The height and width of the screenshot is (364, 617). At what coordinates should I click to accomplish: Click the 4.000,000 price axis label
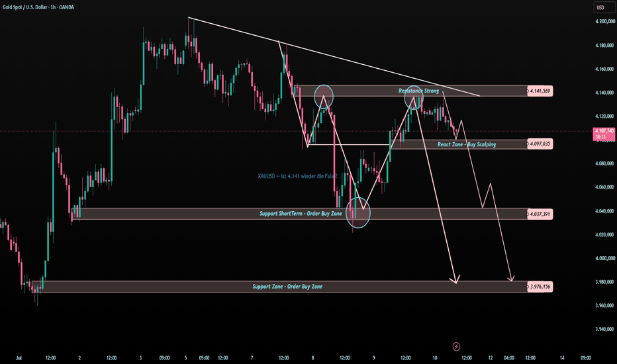tap(605, 259)
